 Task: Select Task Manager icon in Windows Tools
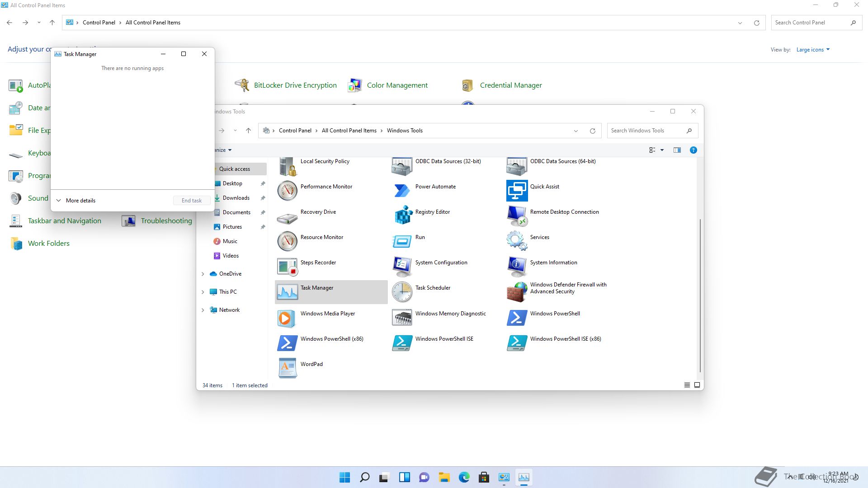tap(288, 292)
